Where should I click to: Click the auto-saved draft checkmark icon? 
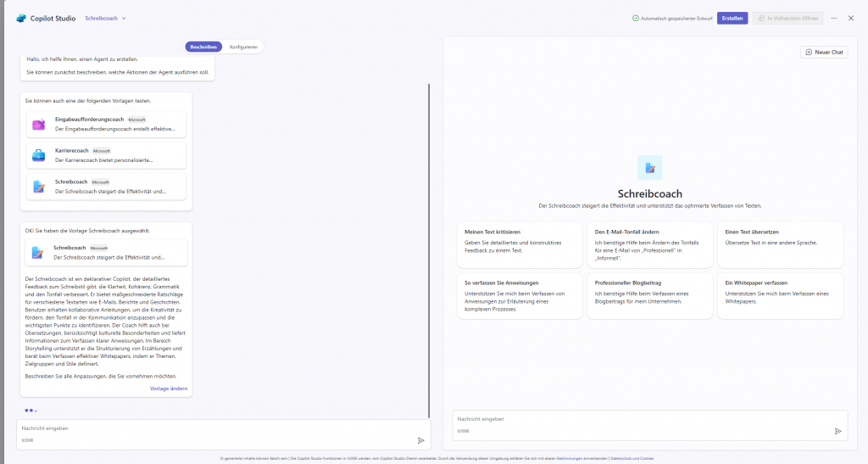[x=636, y=19]
